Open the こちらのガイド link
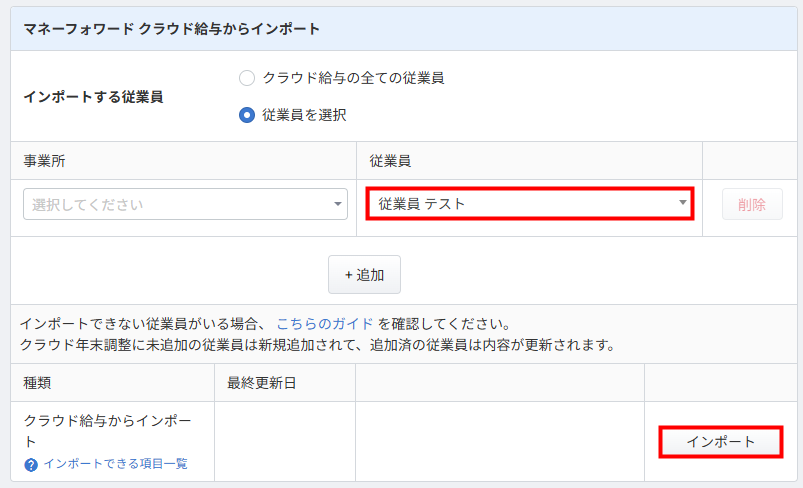The image size is (803, 488). point(325,324)
